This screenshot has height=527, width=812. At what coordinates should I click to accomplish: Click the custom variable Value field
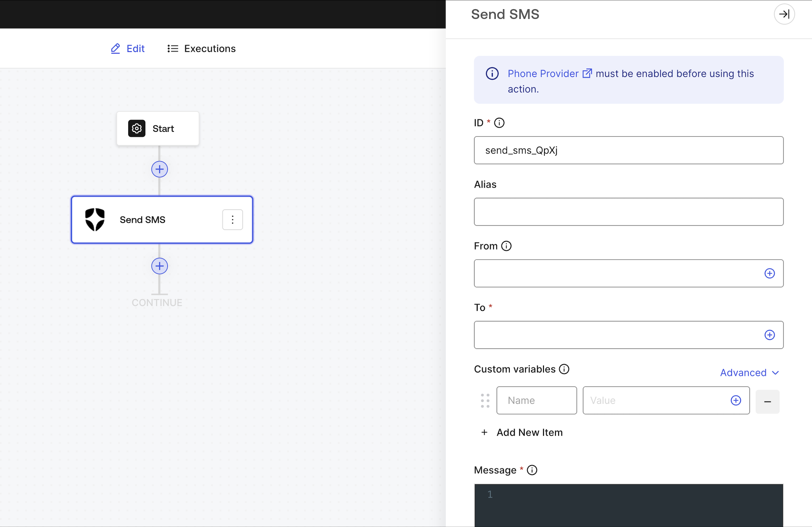point(666,400)
